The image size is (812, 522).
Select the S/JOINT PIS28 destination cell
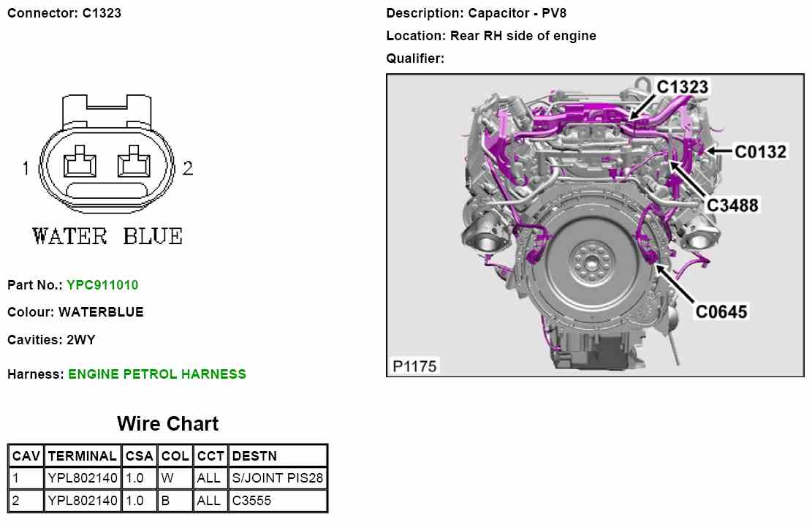coord(277,478)
